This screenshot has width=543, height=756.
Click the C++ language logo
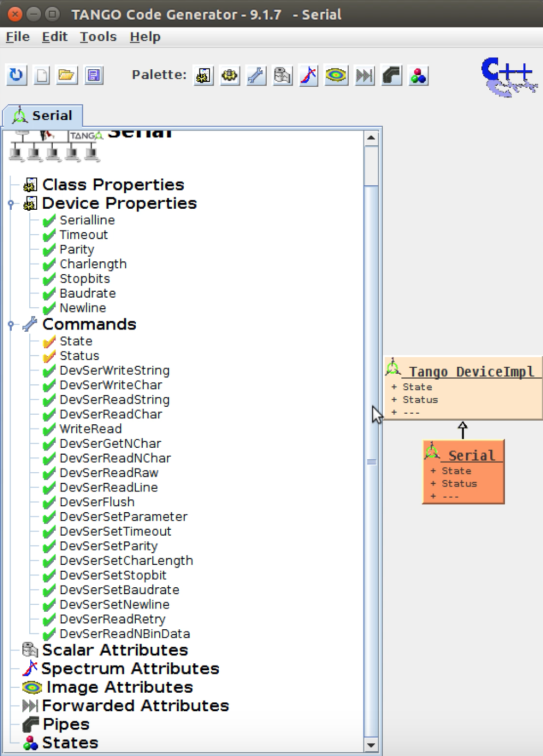pos(509,77)
